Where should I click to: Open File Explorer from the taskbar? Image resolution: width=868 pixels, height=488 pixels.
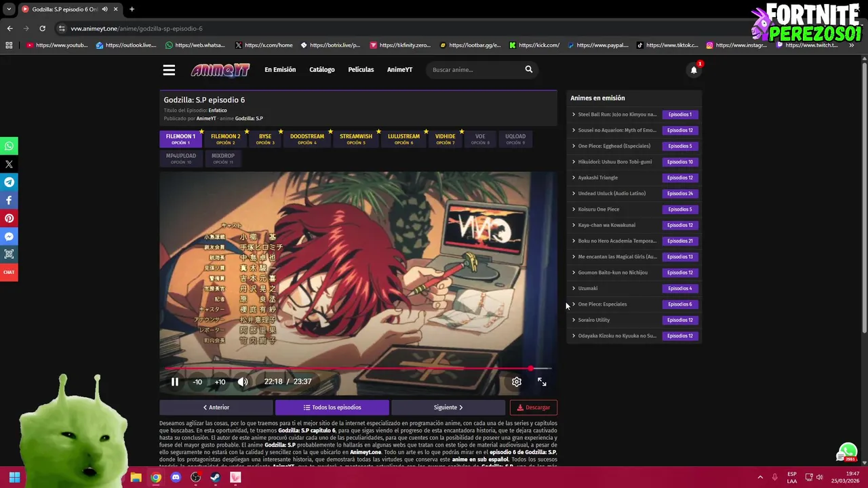(136, 477)
